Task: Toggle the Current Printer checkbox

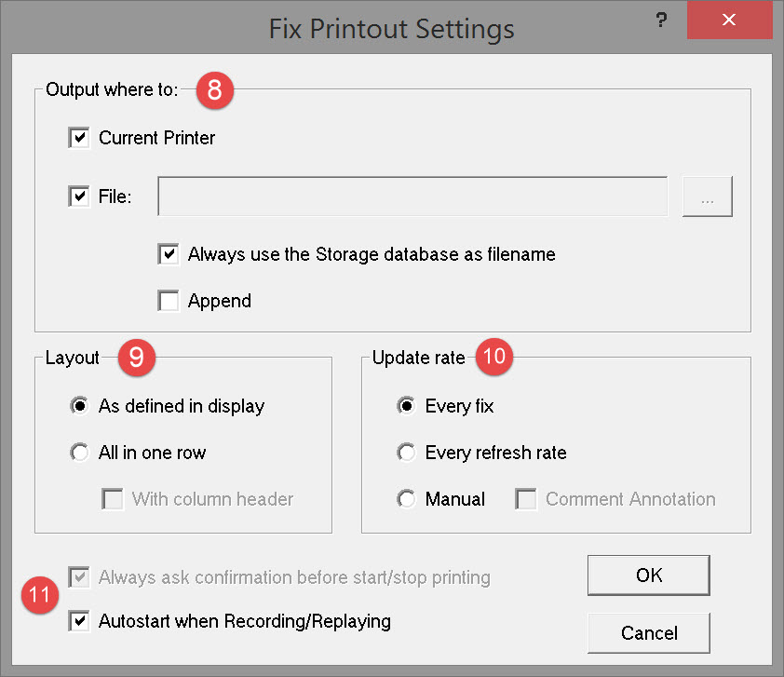Action: (x=79, y=139)
